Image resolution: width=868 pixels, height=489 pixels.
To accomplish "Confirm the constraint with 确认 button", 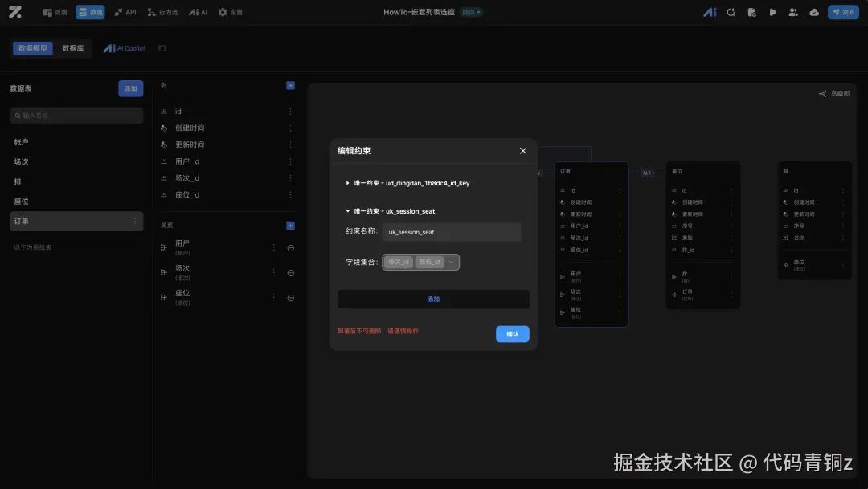I will pos(513,333).
